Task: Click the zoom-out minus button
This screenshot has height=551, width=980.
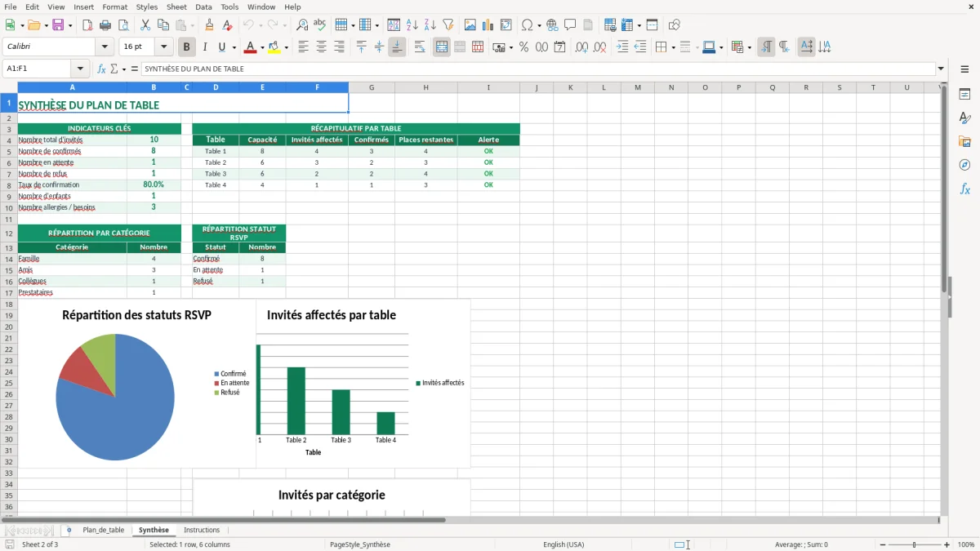Action: pyautogui.click(x=883, y=544)
